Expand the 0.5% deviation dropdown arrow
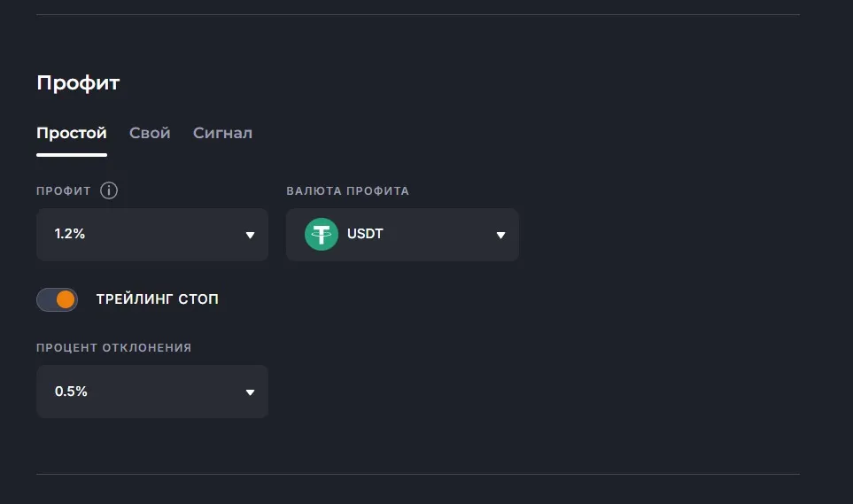Image resolution: width=853 pixels, height=504 pixels. 250,392
